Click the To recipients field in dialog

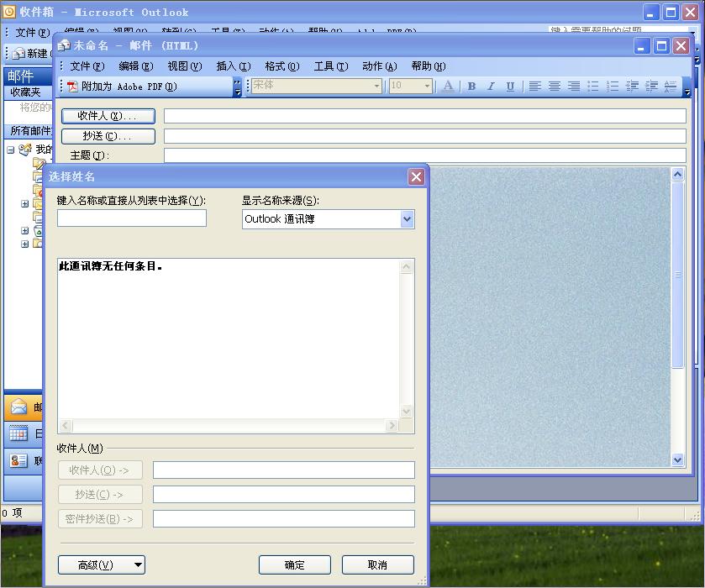pyautogui.click(x=284, y=470)
